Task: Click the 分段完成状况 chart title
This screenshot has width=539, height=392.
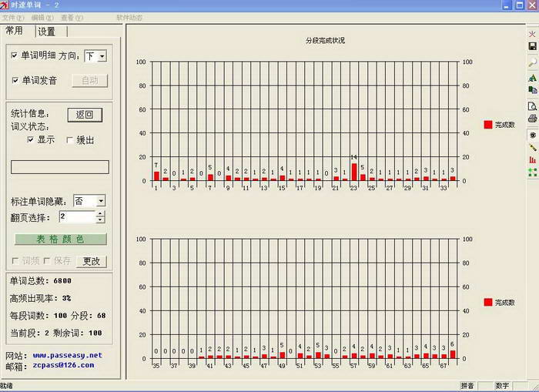Action: click(325, 40)
